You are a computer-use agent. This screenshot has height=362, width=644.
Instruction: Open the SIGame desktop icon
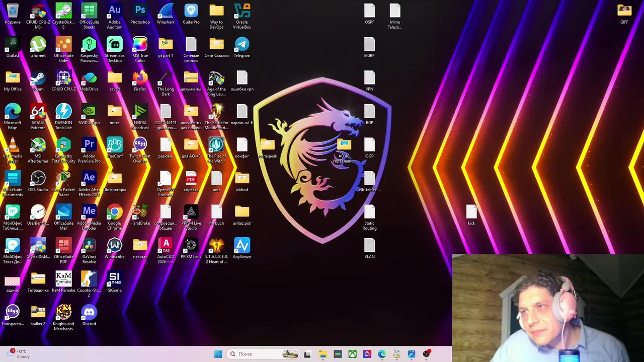(114, 283)
